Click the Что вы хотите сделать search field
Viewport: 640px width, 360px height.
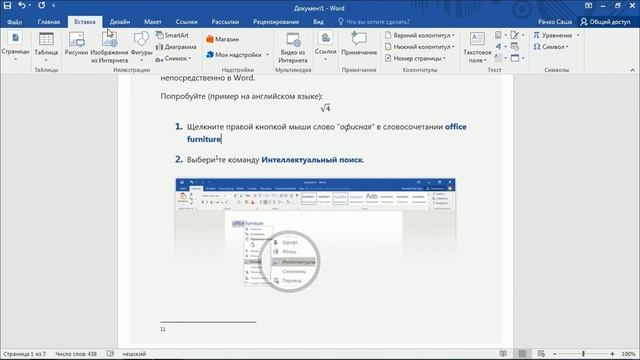point(373,22)
